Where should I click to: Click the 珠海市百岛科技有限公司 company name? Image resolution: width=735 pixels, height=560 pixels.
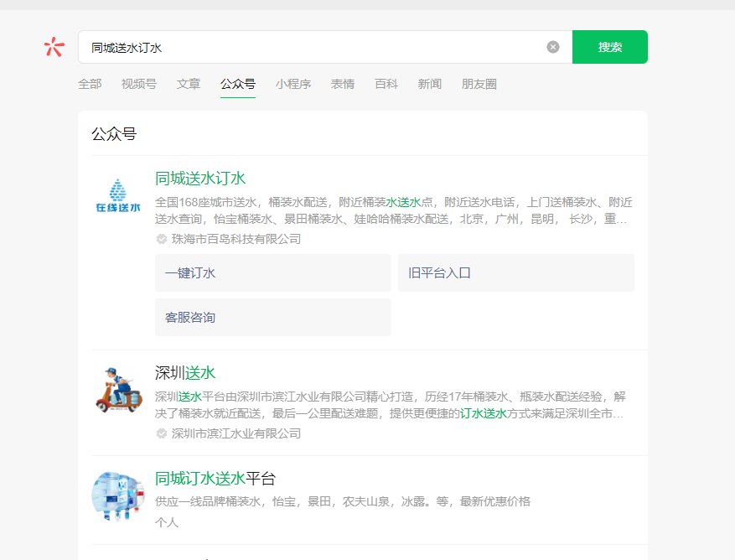236,239
